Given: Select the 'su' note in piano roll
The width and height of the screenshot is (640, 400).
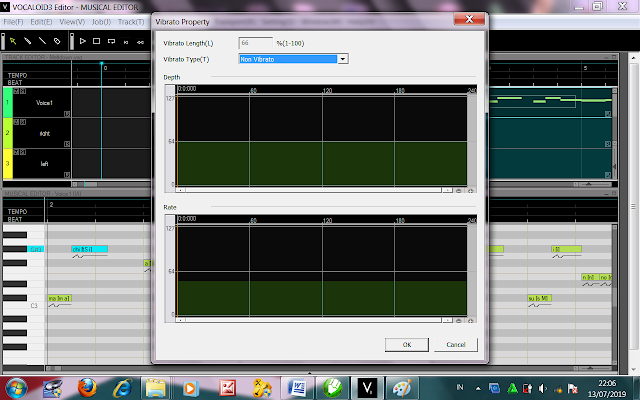Looking at the screenshot, I should [x=540, y=298].
